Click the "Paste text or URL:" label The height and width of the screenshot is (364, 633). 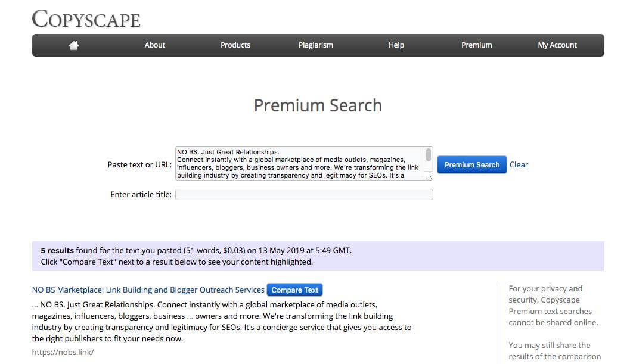(139, 164)
